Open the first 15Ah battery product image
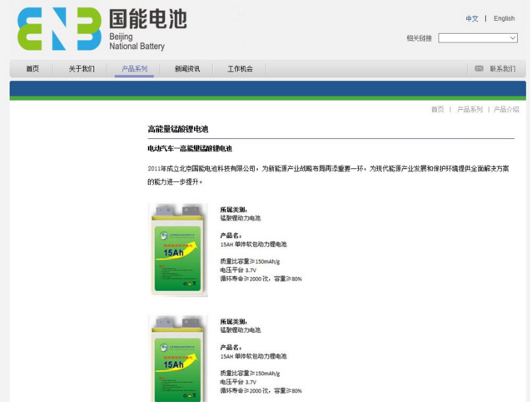 (178, 250)
